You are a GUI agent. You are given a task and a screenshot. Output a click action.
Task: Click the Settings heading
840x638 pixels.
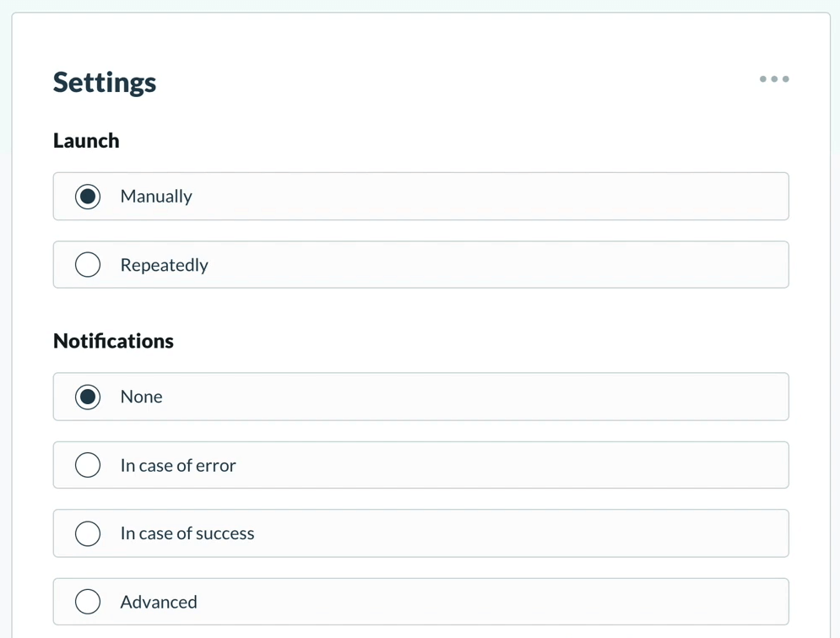coord(105,83)
